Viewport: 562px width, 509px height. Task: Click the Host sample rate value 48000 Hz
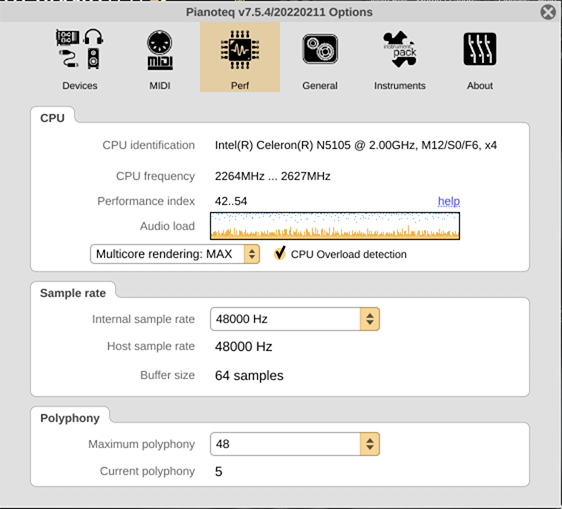tap(243, 347)
